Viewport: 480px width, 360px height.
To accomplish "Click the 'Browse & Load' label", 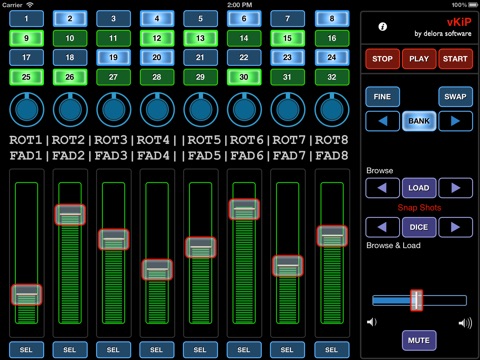I will click(x=393, y=246).
